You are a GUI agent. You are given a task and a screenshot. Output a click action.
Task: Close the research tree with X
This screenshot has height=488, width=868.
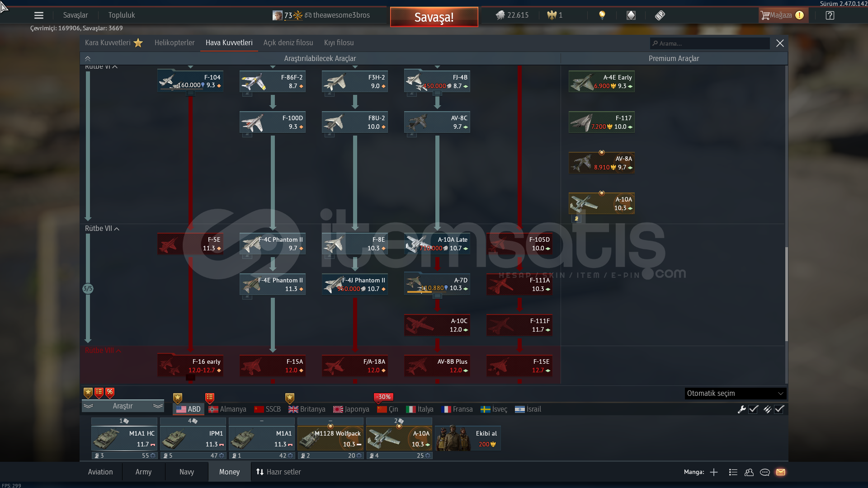pos(780,43)
